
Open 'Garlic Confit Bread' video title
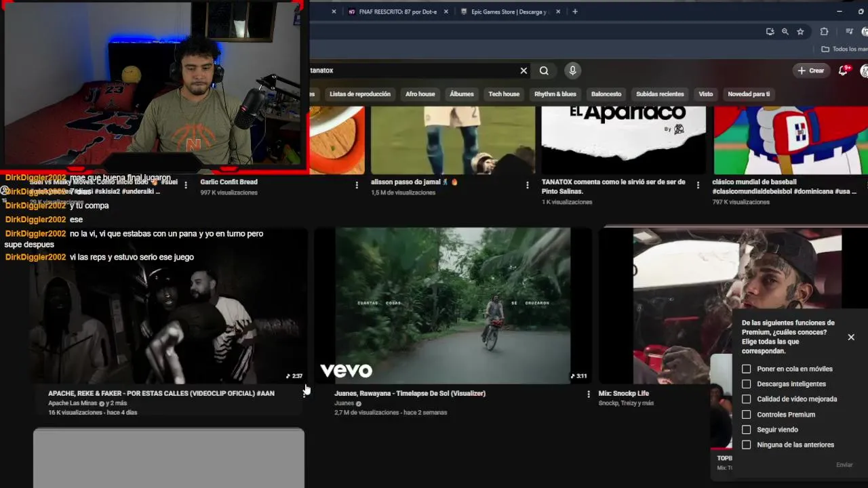(229, 182)
